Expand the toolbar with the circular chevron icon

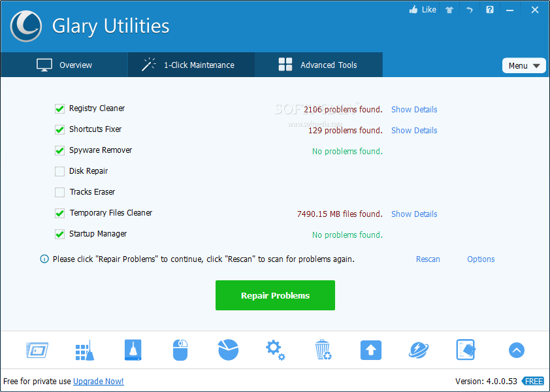tap(517, 350)
